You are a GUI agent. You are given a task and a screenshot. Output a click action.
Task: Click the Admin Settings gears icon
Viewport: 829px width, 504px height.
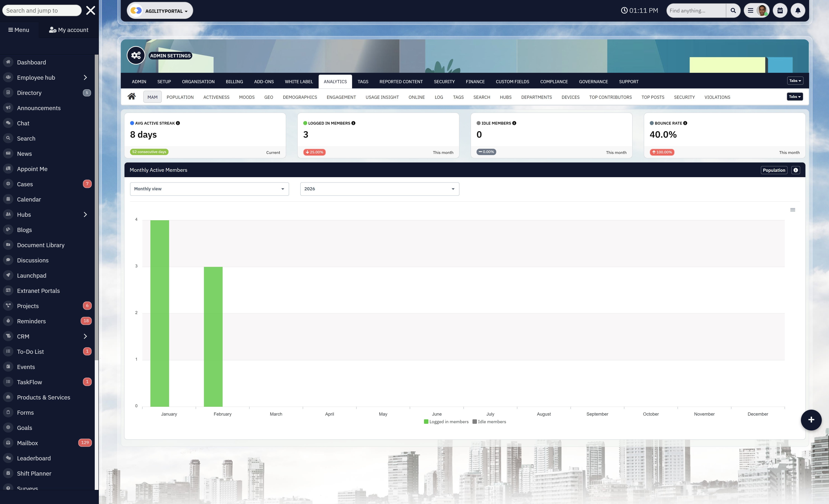[x=136, y=56]
